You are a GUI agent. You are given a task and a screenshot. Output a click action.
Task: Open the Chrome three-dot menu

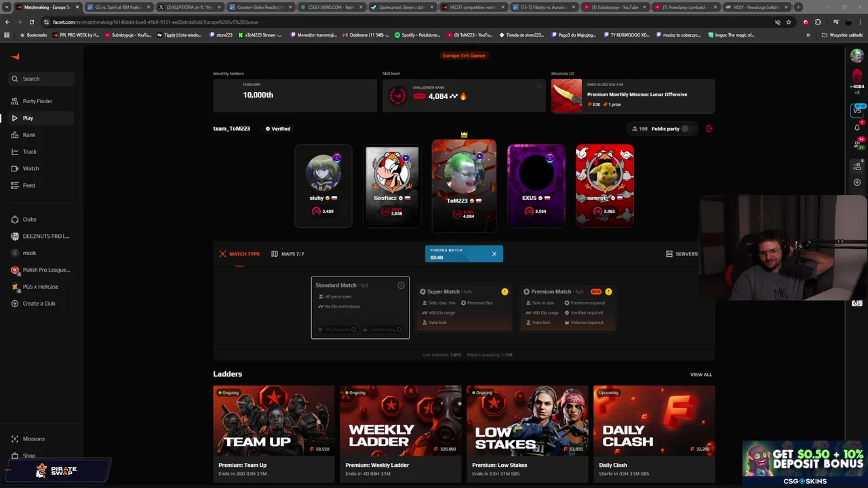[859, 22]
